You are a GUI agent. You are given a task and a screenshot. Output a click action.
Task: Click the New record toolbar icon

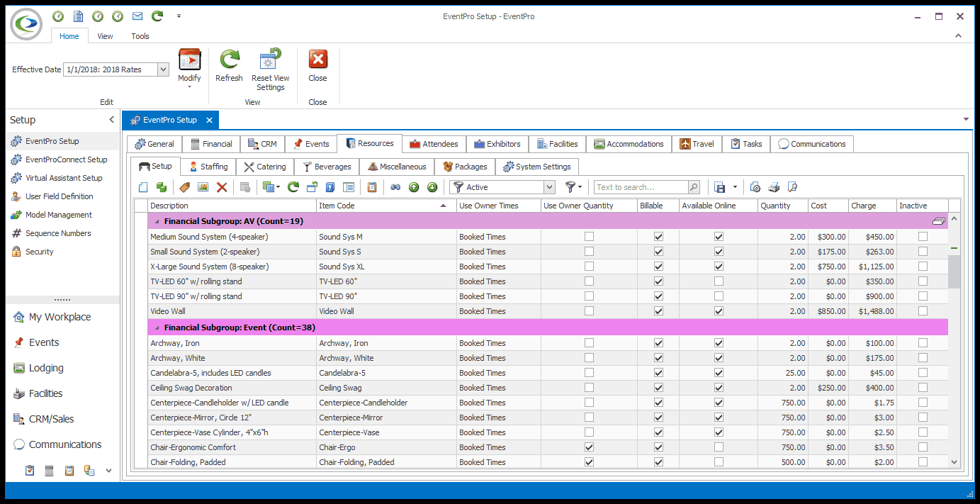143,187
